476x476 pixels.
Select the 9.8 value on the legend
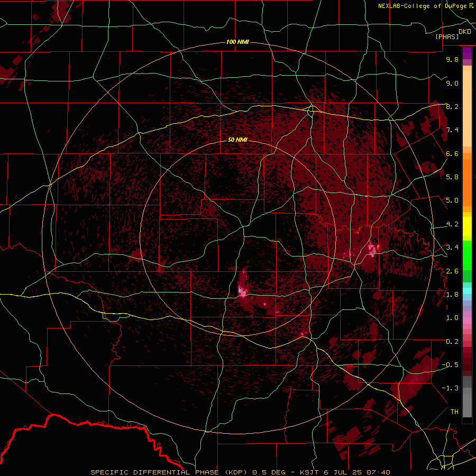[452, 59]
